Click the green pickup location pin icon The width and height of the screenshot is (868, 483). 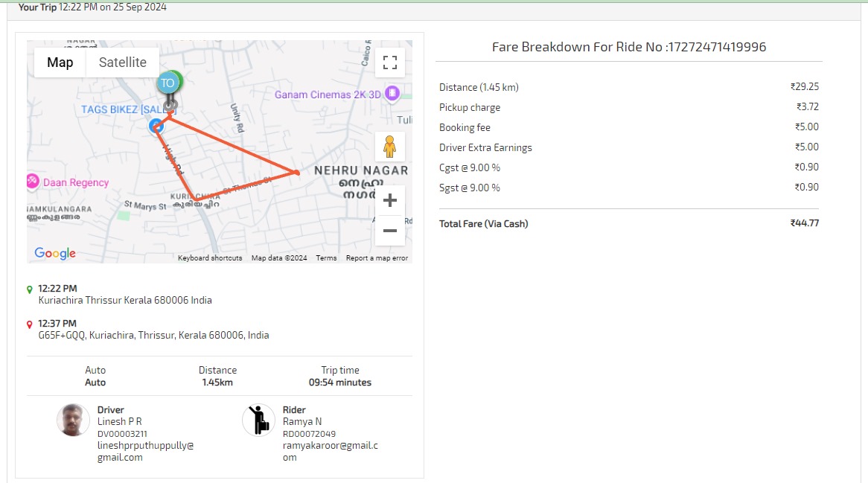(30, 290)
